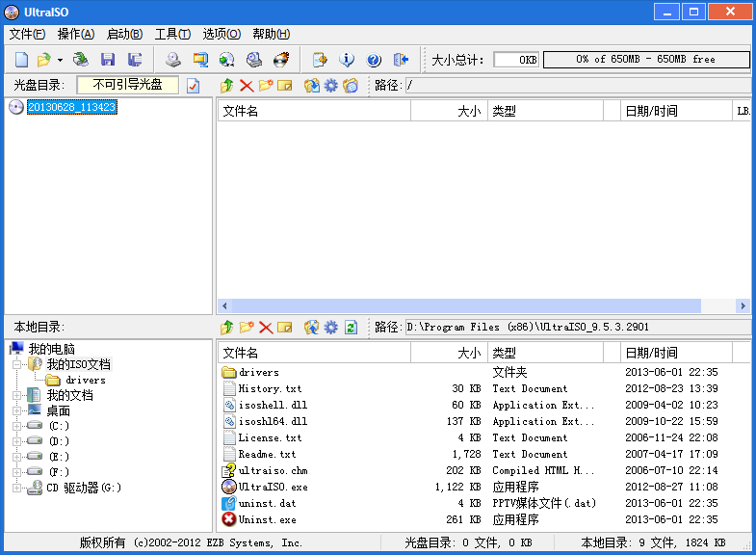Click the 0% of 650MB capacity bar

[646, 60]
